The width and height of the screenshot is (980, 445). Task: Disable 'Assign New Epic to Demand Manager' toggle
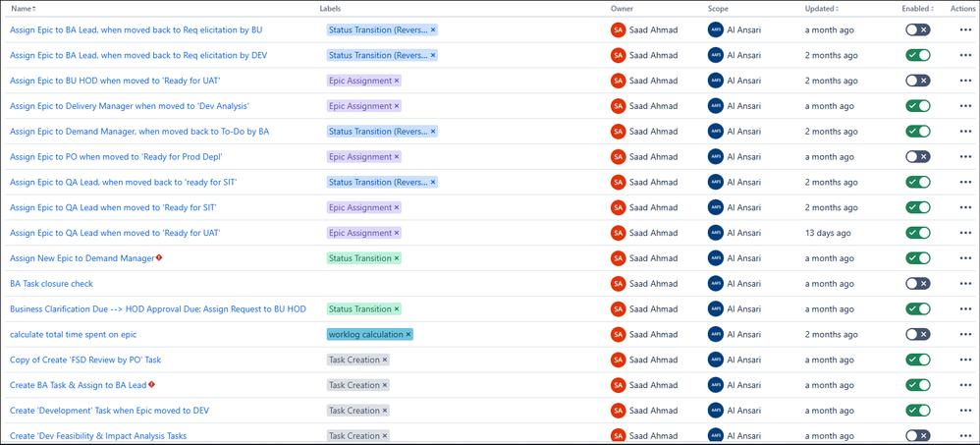(917, 258)
